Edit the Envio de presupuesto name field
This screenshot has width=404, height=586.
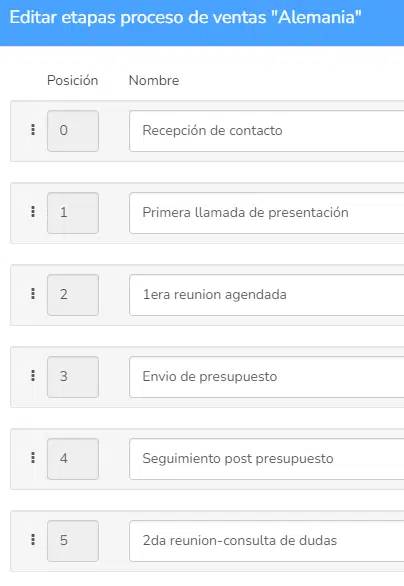[266, 377]
